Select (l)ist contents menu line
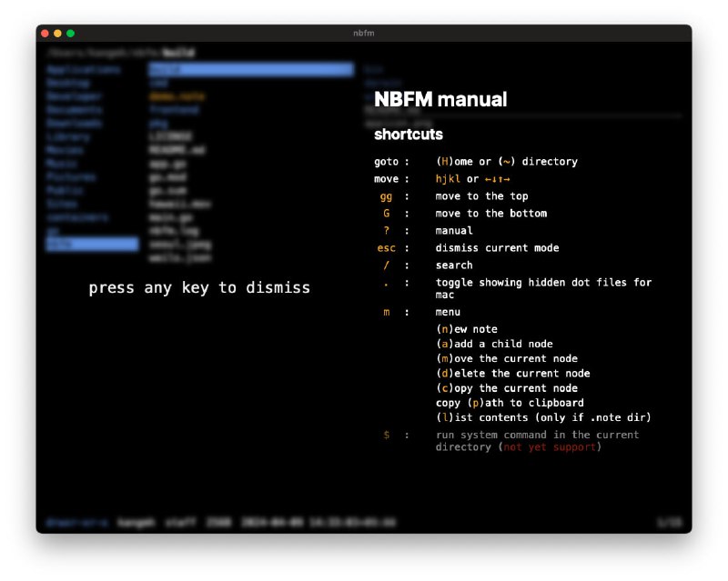 543,417
